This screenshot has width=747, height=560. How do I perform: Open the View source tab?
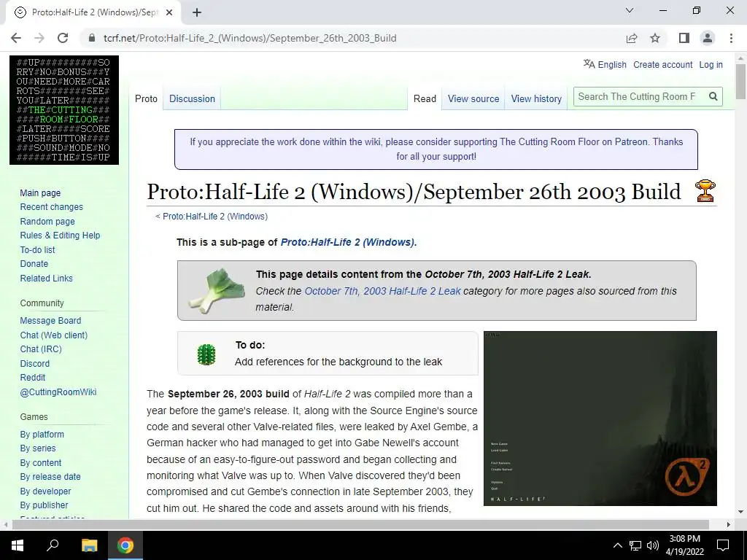pos(473,98)
